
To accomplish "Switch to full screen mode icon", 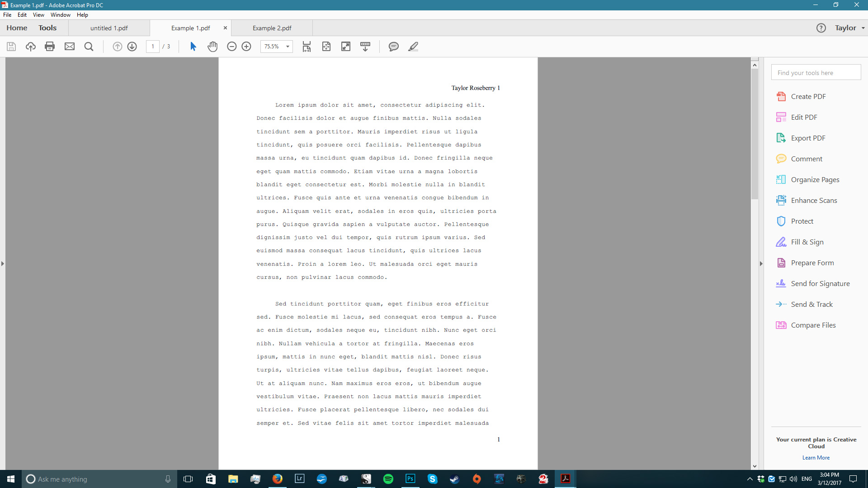I will [x=346, y=47].
